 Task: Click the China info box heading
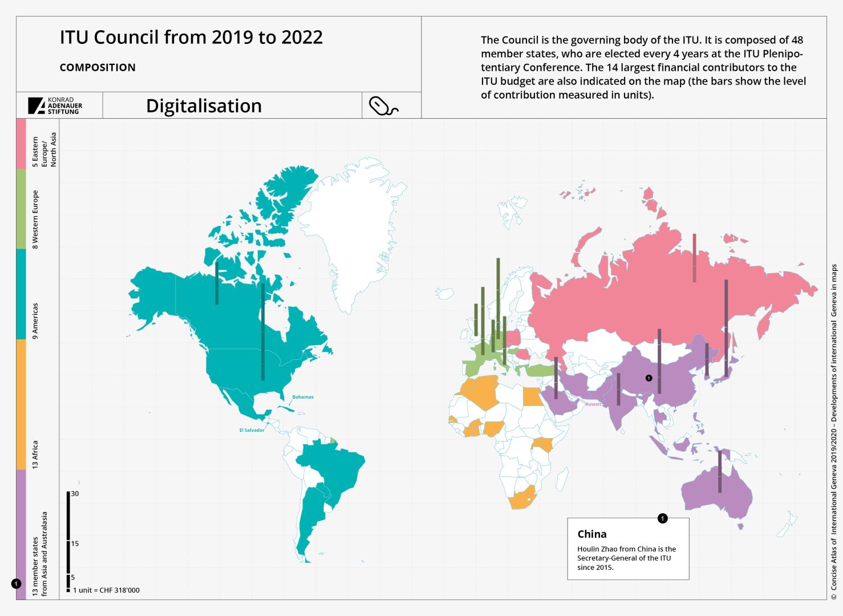[x=592, y=534]
